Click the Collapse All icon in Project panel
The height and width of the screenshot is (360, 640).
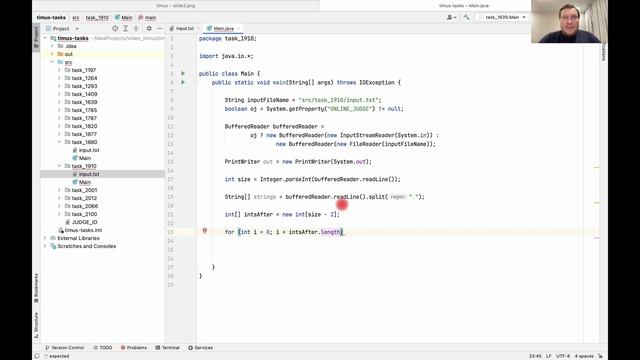(136, 29)
